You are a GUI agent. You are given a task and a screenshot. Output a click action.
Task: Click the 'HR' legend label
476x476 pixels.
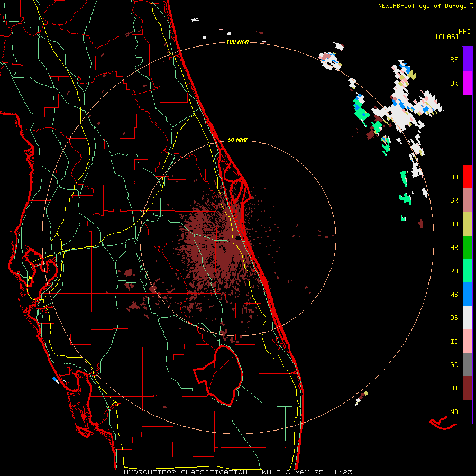coord(454,248)
